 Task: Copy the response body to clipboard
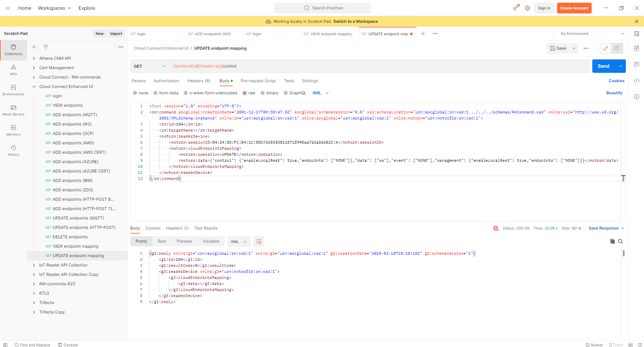(612, 241)
